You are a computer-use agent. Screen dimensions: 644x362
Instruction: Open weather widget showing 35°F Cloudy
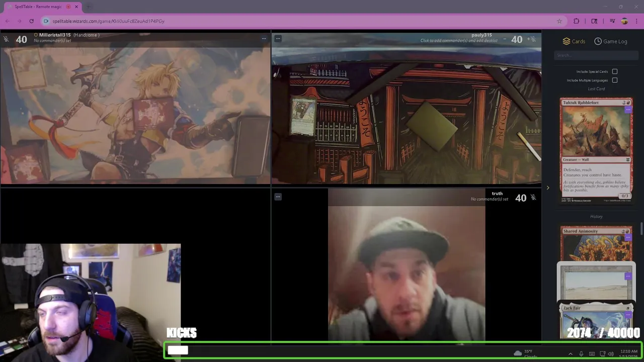pyautogui.click(x=526, y=353)
